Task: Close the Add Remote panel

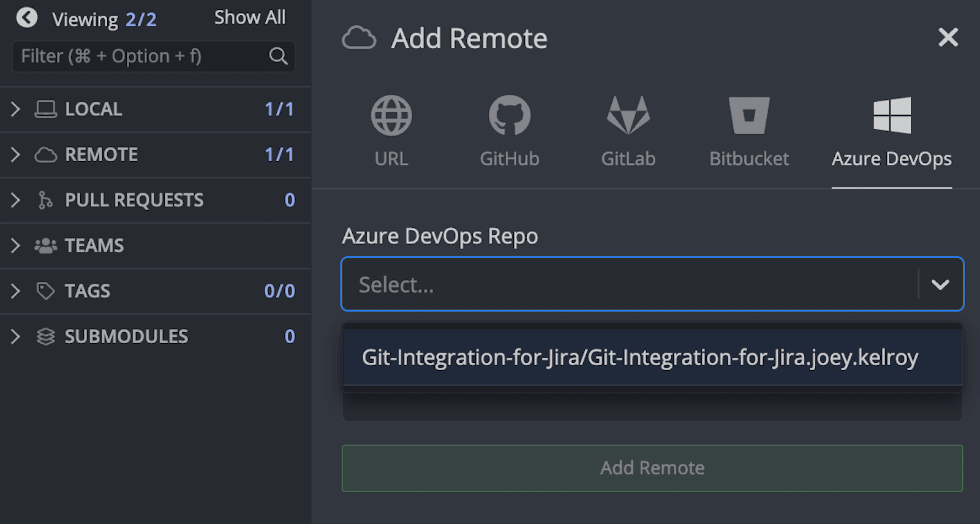Action: (x=948, y=37)
